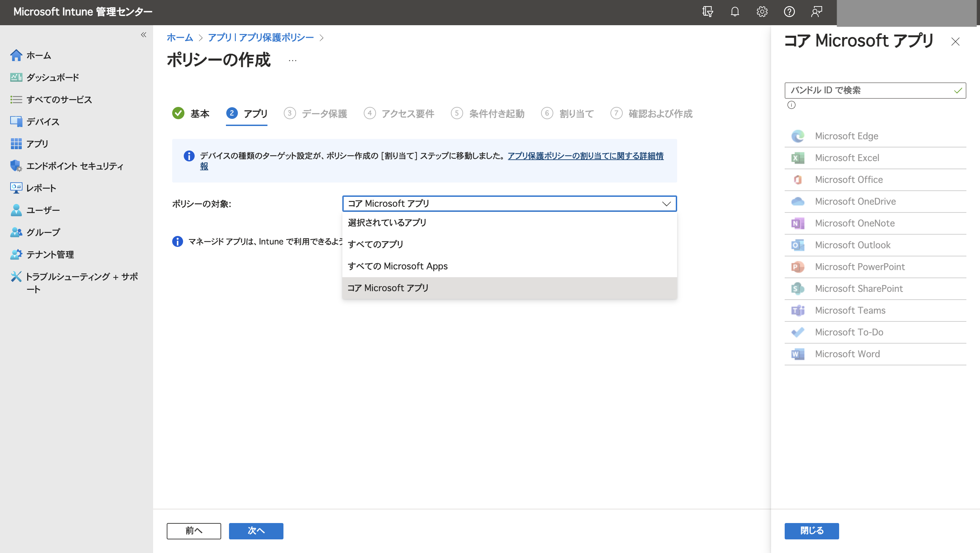Select the データ保護 step tab
This screenshot has height=553, width=980.
pyautogui.click(x=315, y=113)
